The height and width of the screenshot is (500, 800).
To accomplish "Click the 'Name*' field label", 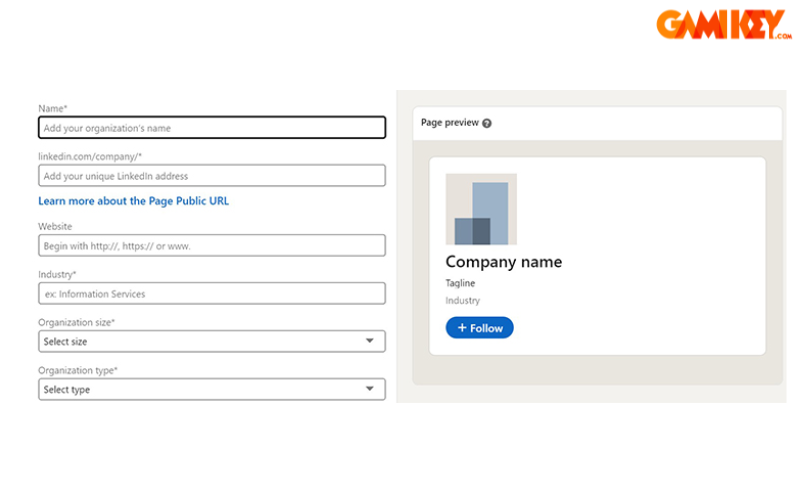I will (x=53, y=108).
